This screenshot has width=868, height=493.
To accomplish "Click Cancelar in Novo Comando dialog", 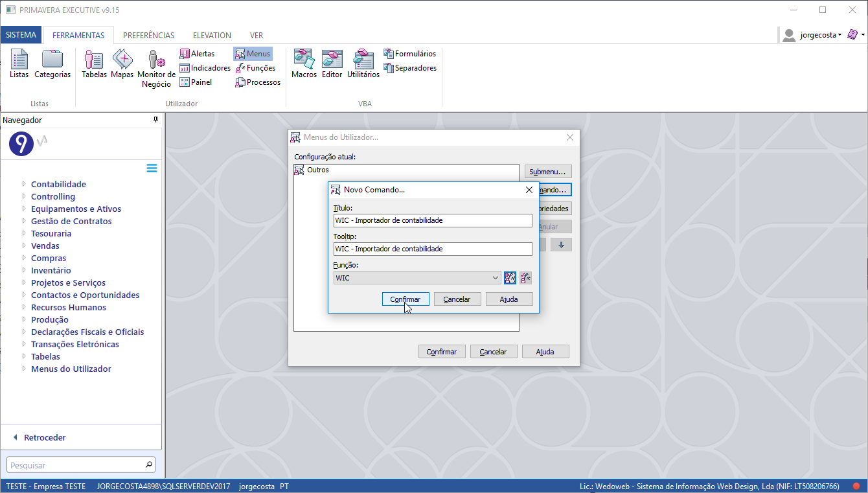I will 457,299.
